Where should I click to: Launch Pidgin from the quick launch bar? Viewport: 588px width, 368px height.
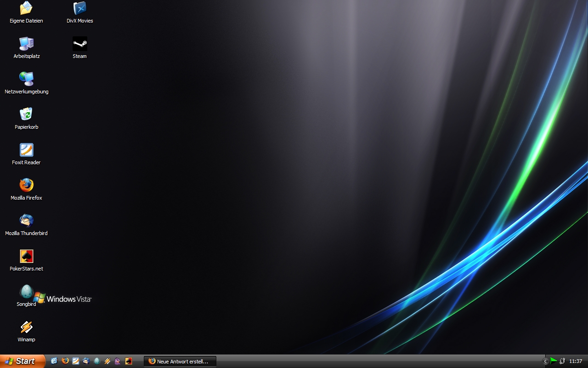[x=118, y=361]
